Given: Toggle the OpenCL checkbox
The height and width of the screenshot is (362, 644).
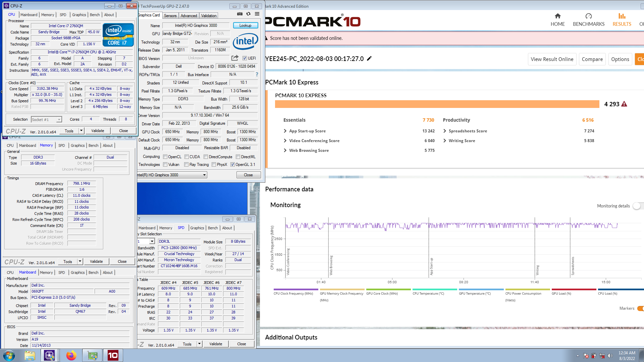Looking at the screenshot, I should tap(165, 157).
